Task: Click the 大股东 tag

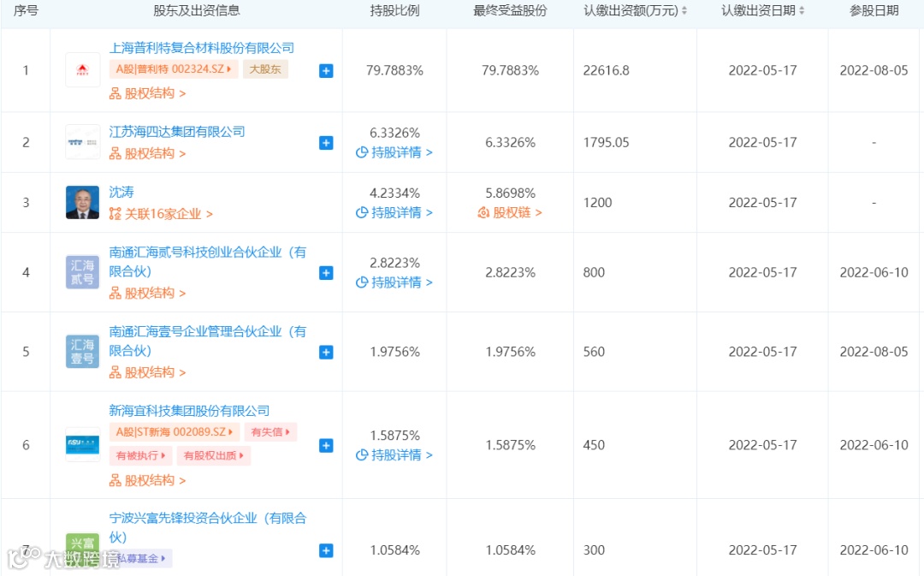Action: [x=265, y=69]
